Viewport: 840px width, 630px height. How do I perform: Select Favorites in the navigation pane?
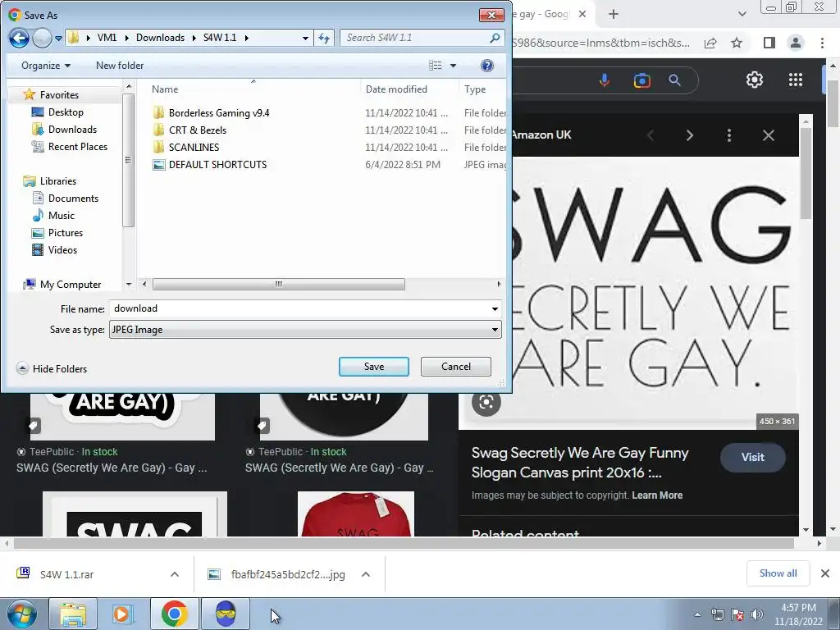click(x=59, y=95)
